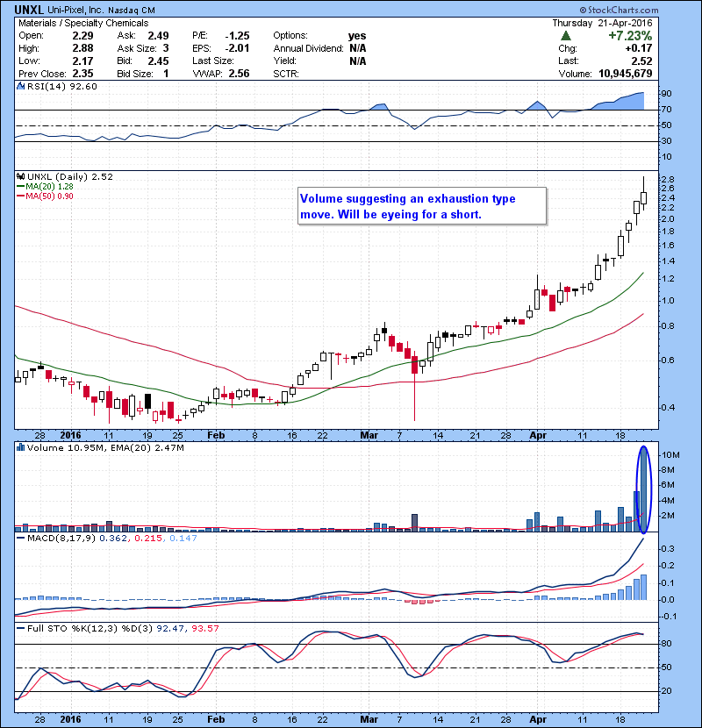The image size is (702, 728).
Task: Click Materials / Specialty Chemicals sector text
Action: 83,23
